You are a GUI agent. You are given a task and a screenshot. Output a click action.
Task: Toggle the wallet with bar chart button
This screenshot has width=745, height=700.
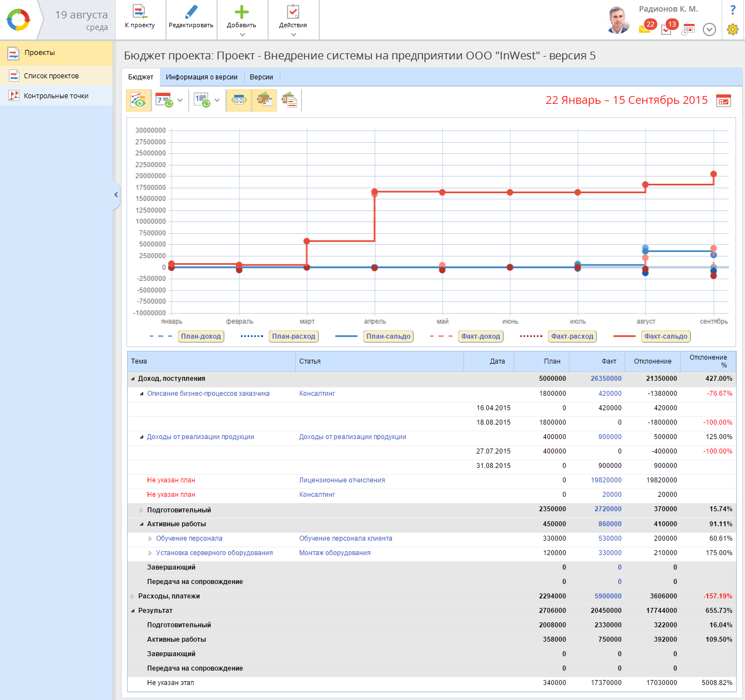(x=264, y=100)
